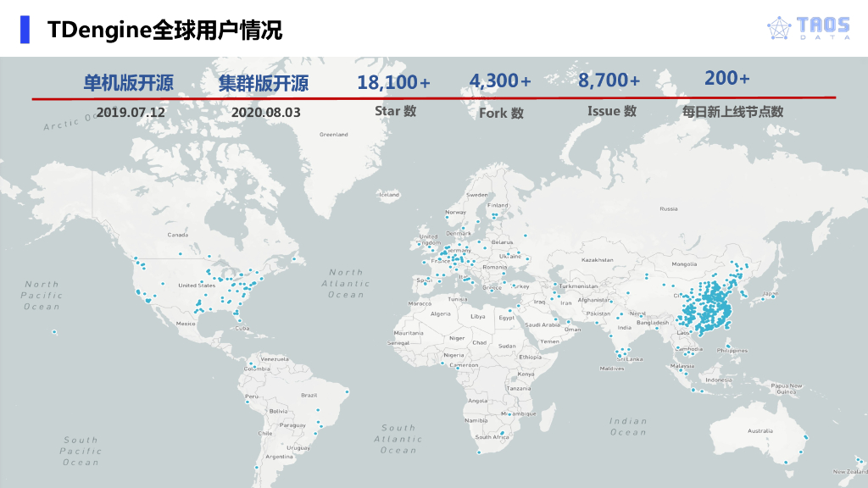Click the 'South Atlantic Ocean' label
This screenshot has width=868, height=488.
coord(398,440)
